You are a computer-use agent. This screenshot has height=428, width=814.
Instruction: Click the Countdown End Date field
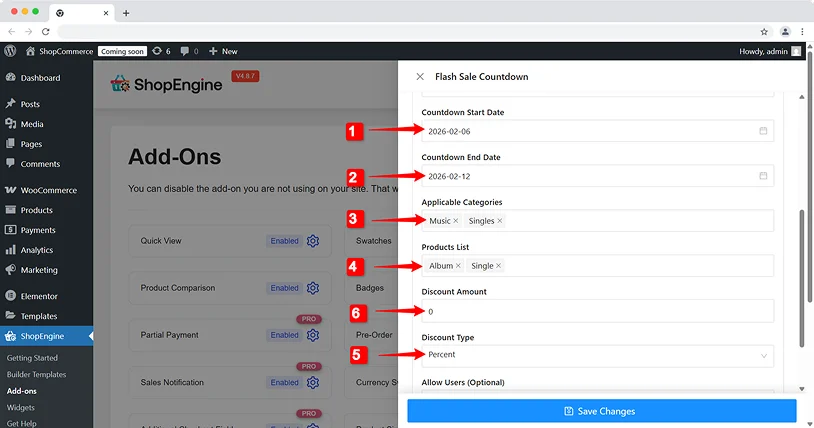598,176
